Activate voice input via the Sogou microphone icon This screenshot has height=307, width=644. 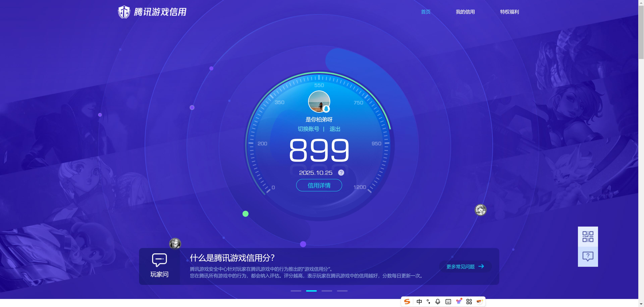pyautogui.click(x=438, y=301)
